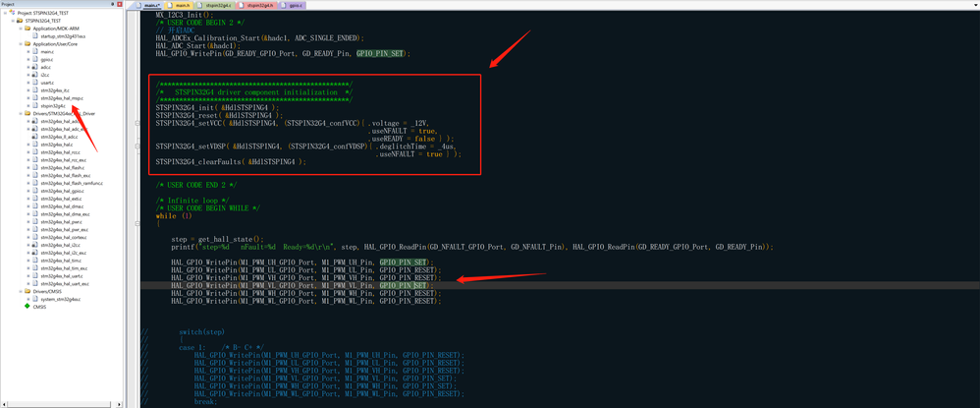Expand the stm32g4xx_it.c file node
980x408 pixels.
coord(28,90)
